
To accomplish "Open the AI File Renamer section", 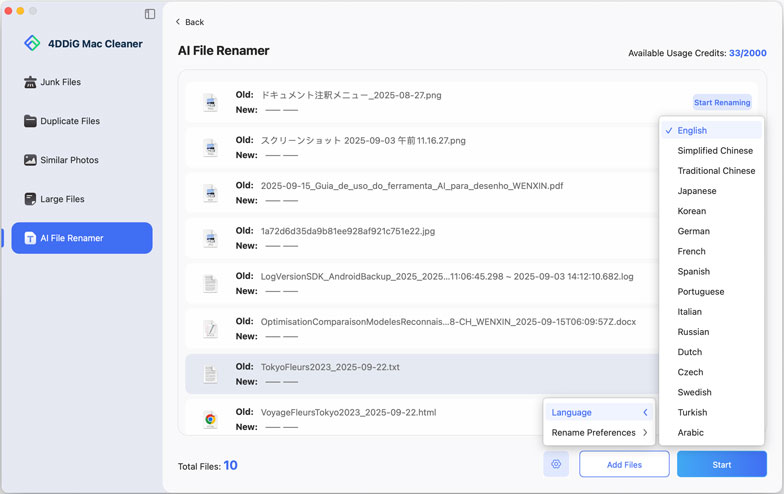I will point(82,238).
